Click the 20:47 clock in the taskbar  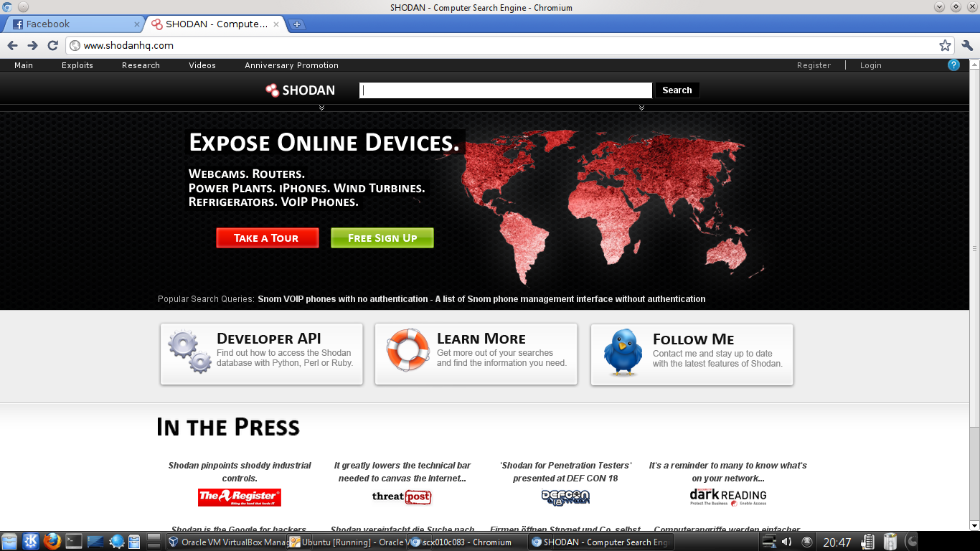(x=837, y=542)
